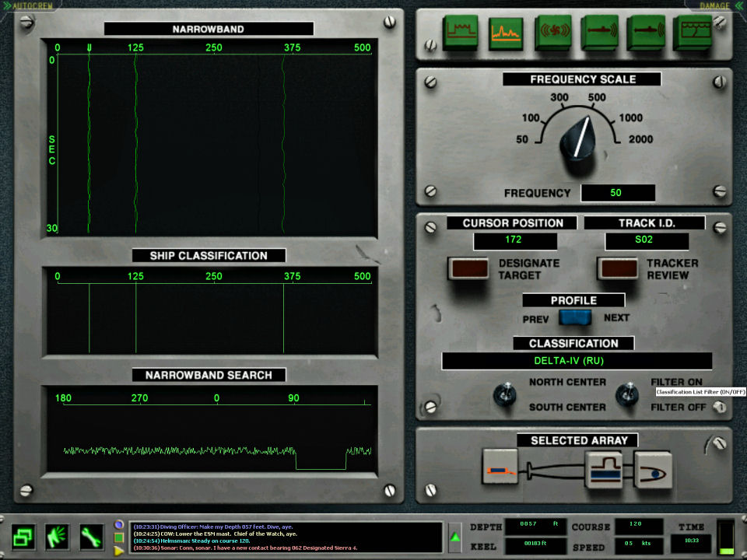Image resolution: width=747 pixels, height=560 pixels.
Task: Toggle the Profile Prev/Next blue switch
Action: 575,317
